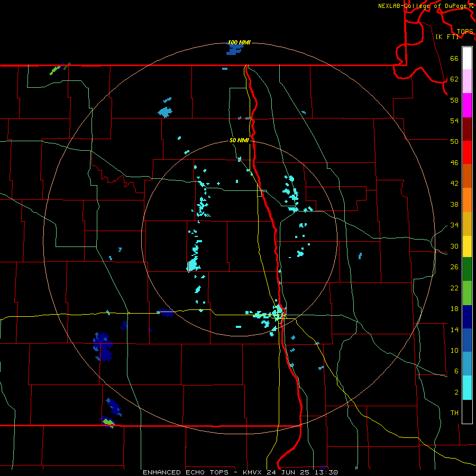Click the 34 scale label
The height and width of the screenshot is (476, 476).
click(454, 225)
